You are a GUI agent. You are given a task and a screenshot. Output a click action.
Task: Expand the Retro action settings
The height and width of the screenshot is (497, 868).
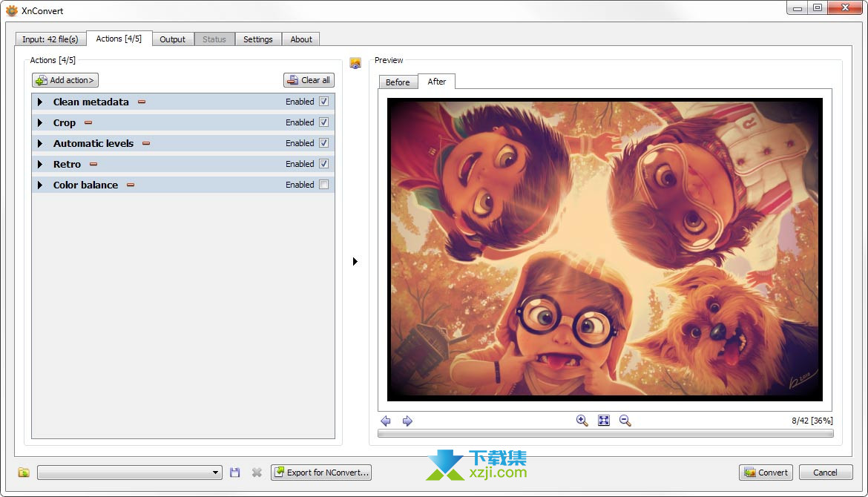[x=40, y=164]
